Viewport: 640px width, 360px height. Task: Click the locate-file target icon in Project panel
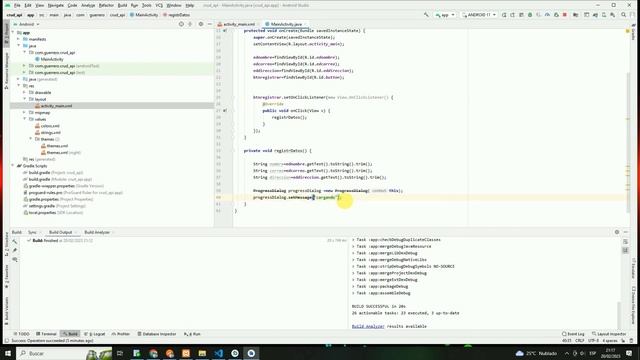181,24
